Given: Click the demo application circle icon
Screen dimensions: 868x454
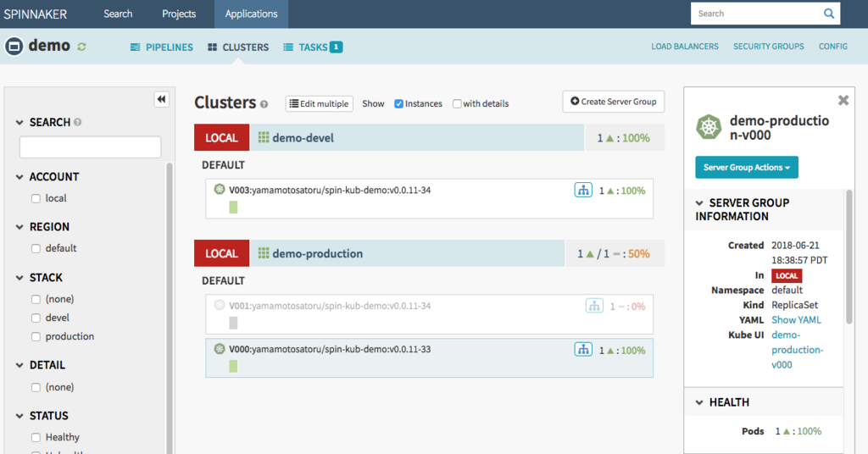Looking at the screenshot, I should tap(14, 46).
